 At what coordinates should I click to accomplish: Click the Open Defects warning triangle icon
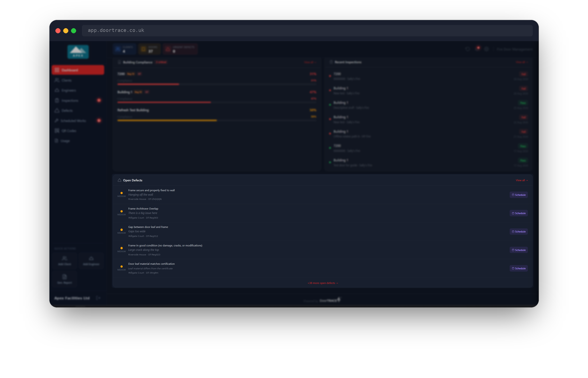pyautogui.click(x=119, y=180)
